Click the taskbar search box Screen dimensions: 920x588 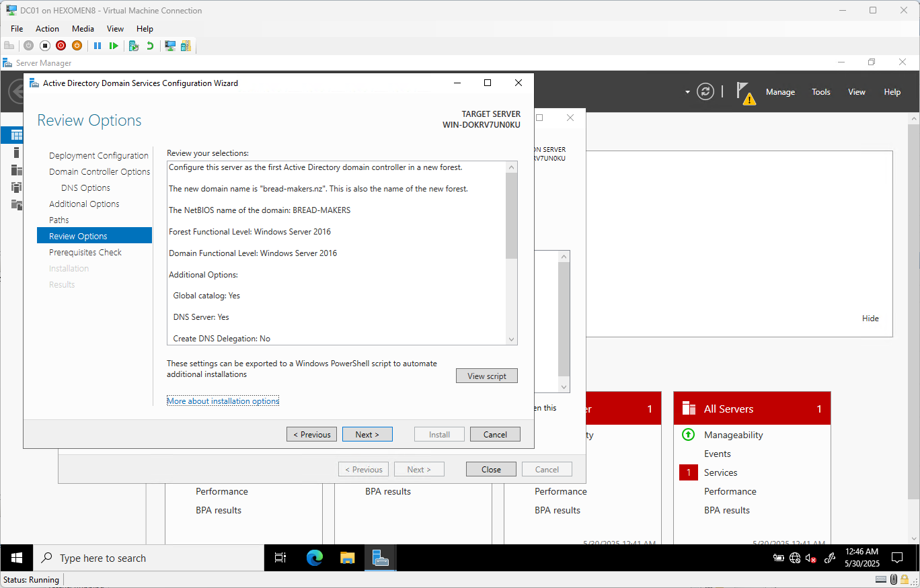click(x=149, y=558)
